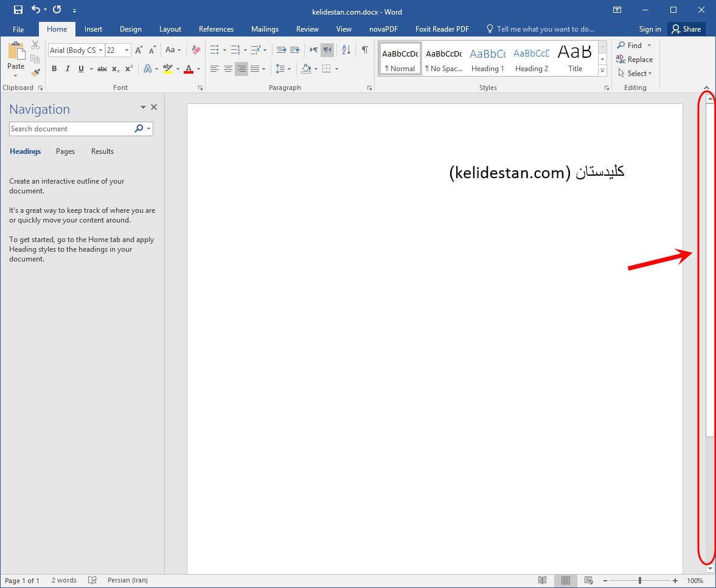Apply the Title style
The width and height of the screenshot is (716, 588).
tap(575, 58)
